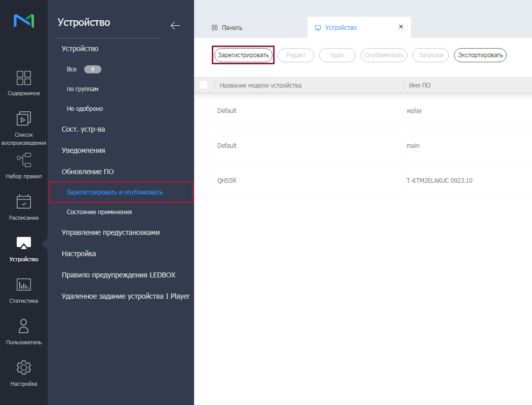
Task: Expand the Обновление ПО menu section
Action: click(88, 172)
